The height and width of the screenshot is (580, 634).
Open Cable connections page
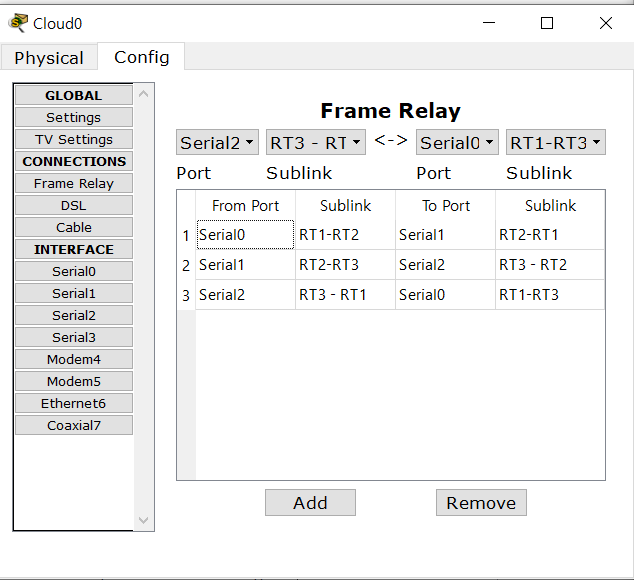tap(74, 227)
